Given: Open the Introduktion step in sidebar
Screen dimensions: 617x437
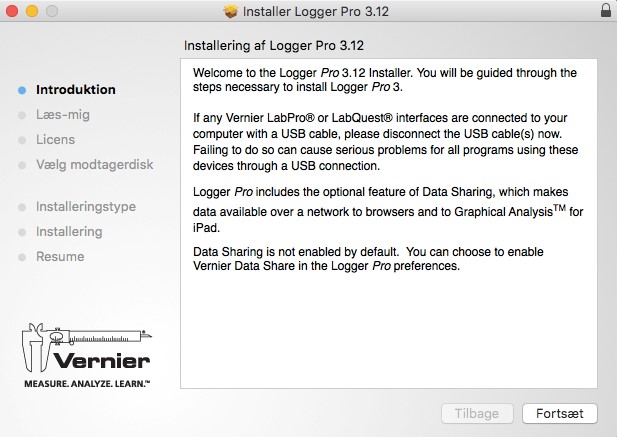Looking at the screenshot, I should 76,90.
